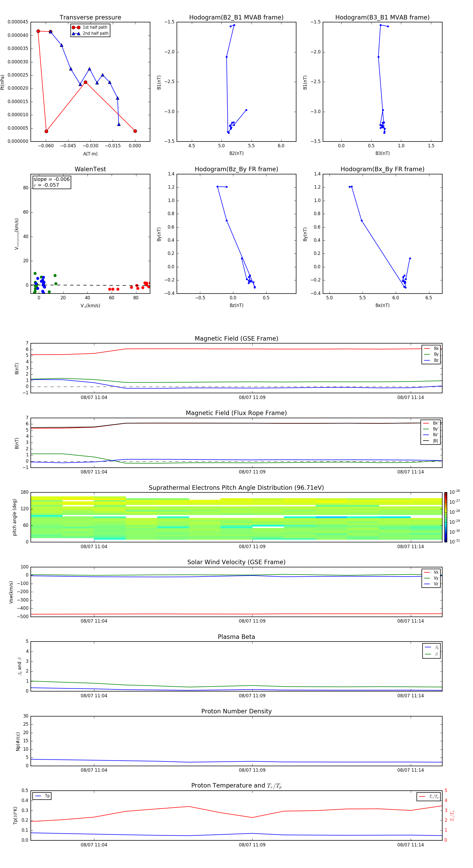Click the 'Hodogram(Bx_By FR frame)' title

click(x=382, y=169)
